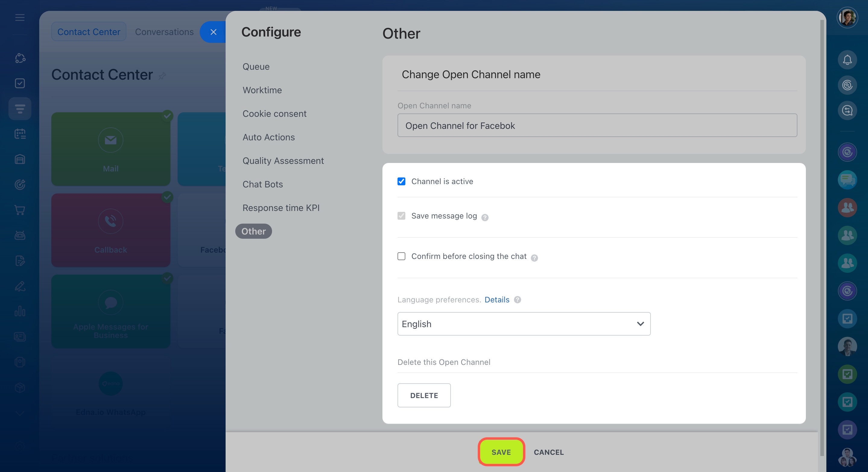Click help icon next to Details link
Screen dimensions: 868x472
(x=517, y=299)
